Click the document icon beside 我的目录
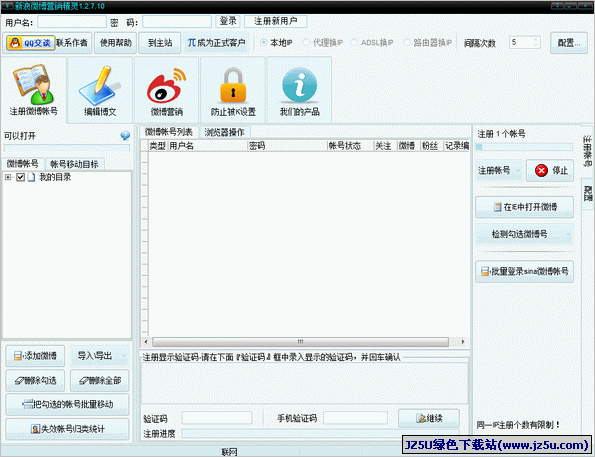Screen dimensions: 595x457 click(x=31, y=177)
